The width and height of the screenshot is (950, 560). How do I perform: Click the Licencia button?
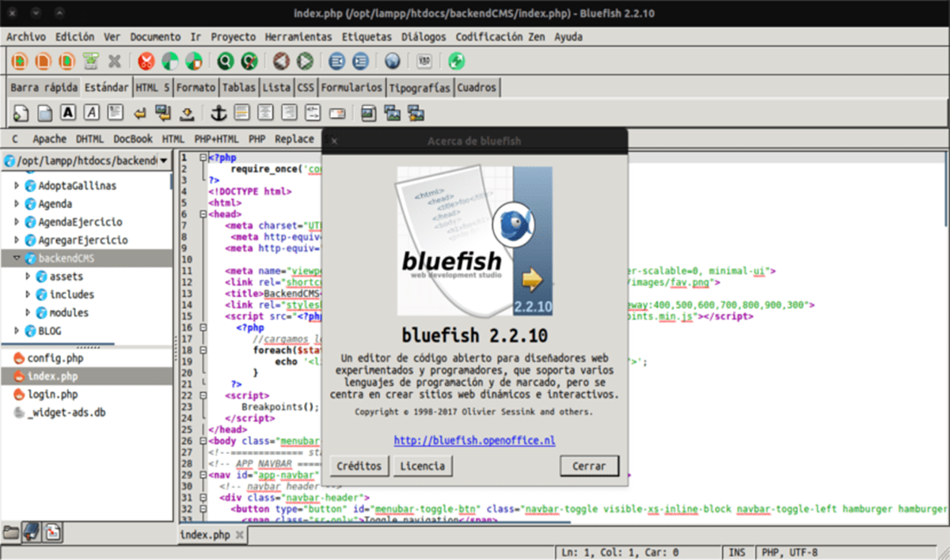pyautogui.click(x=423, y=466)
